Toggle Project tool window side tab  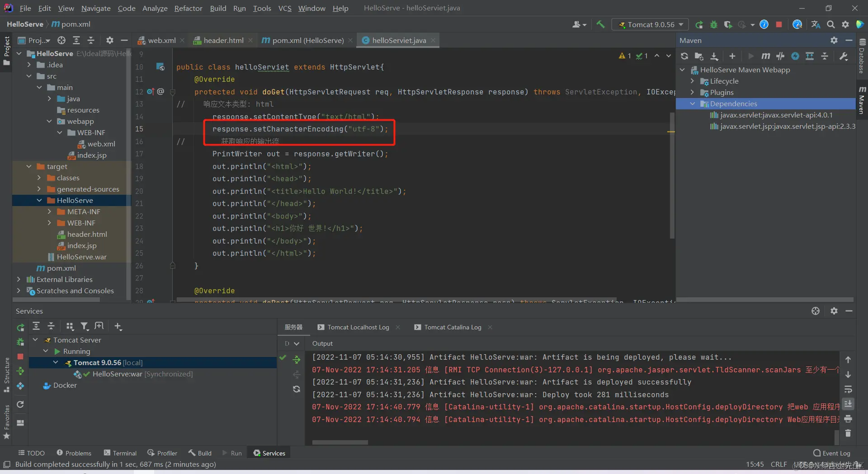(x=6, y=51)
